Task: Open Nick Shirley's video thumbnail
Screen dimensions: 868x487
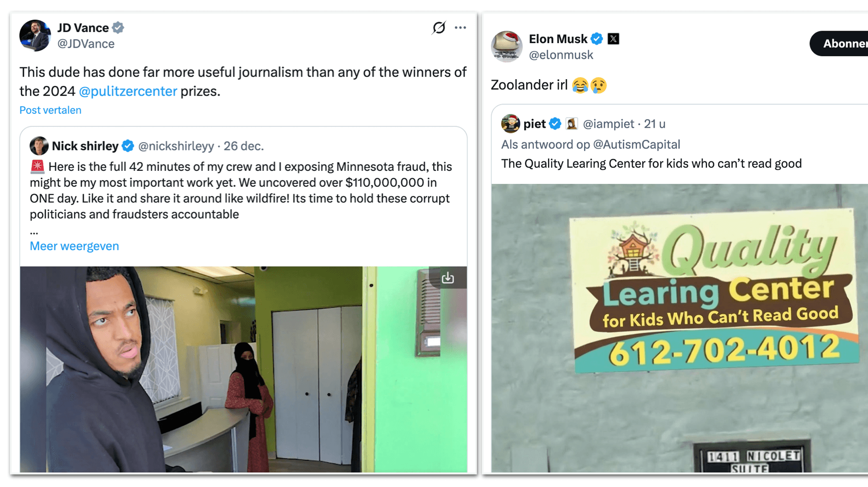Action: (x=243, y=369)
